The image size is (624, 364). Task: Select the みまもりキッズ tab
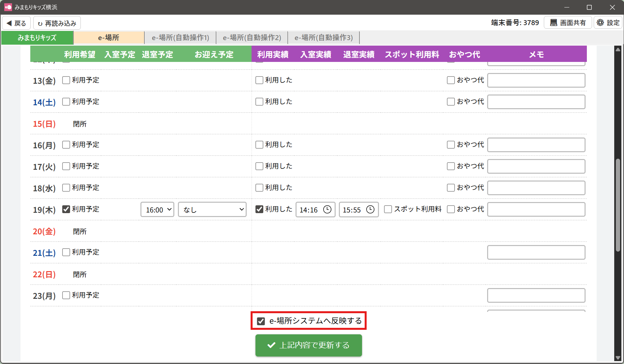(x=37, y=37)
